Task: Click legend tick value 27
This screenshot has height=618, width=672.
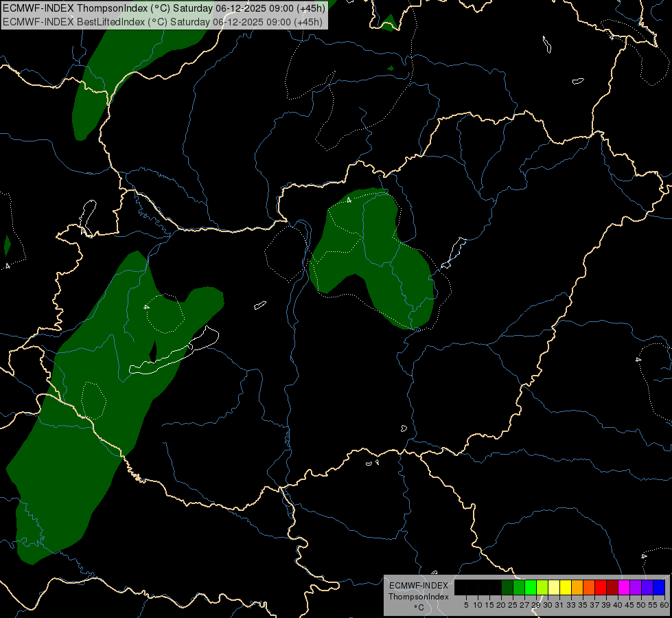Action: click(x=524, y=605)
